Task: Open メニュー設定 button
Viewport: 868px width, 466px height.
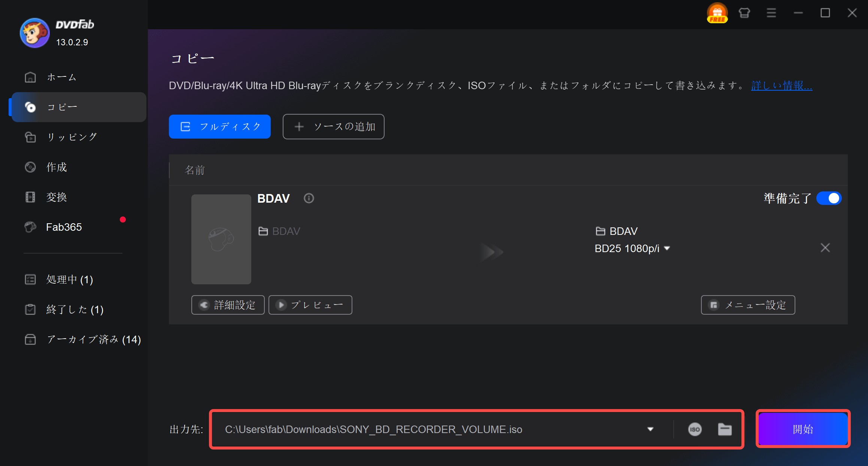Action: [748, 305]
